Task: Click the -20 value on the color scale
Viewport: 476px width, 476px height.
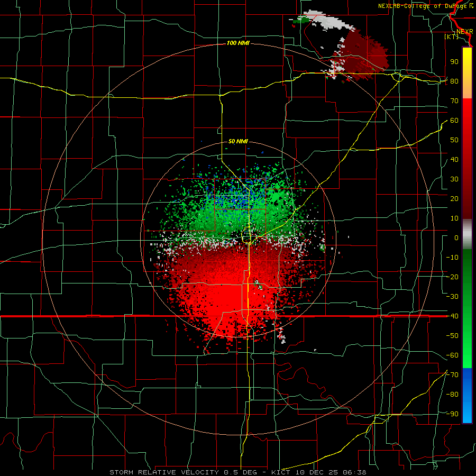Action: tap(452, 277)
